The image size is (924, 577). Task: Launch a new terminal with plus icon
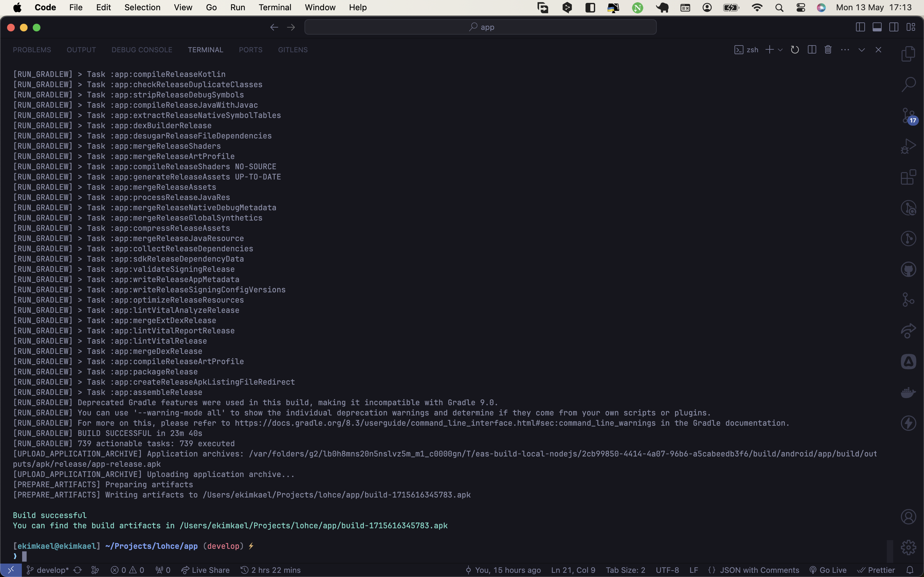pos(769,50)
